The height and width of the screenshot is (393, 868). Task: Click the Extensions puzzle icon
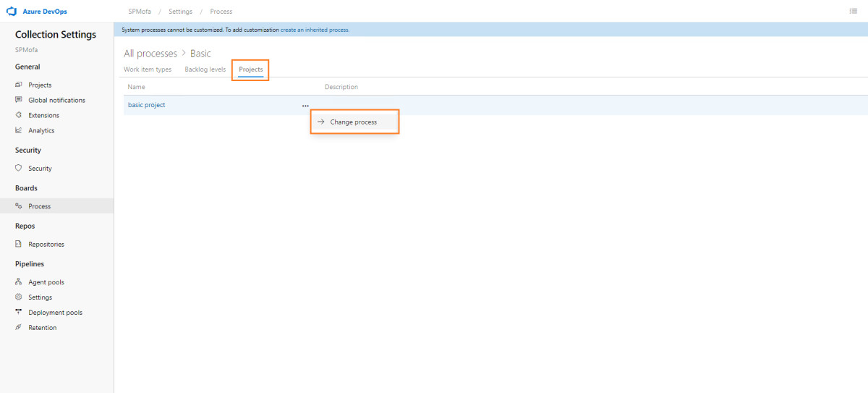pyautogui.click(x=19, y=115)
